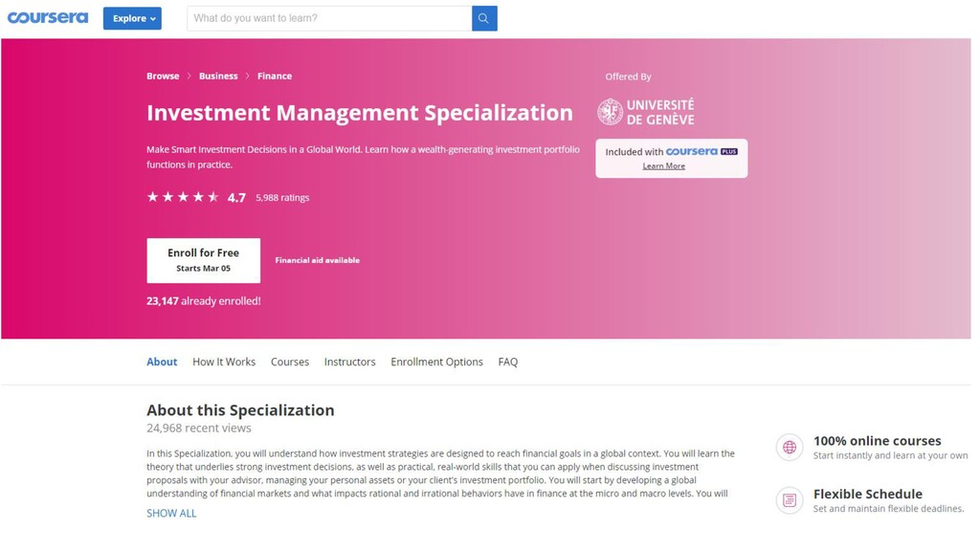
Task: Click the Coursera Plus badge
Action: [702, 151]
